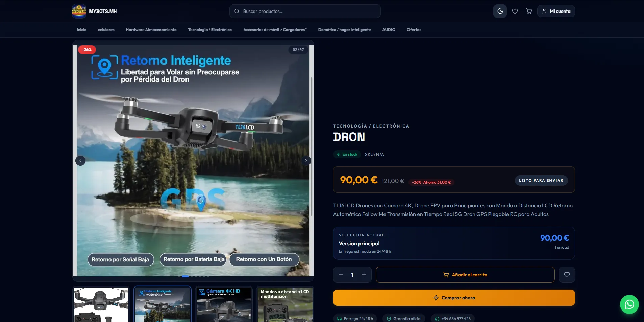Click Entrega 24/48 h chip
The image size is (644, 322).
[x=355, y=319]
